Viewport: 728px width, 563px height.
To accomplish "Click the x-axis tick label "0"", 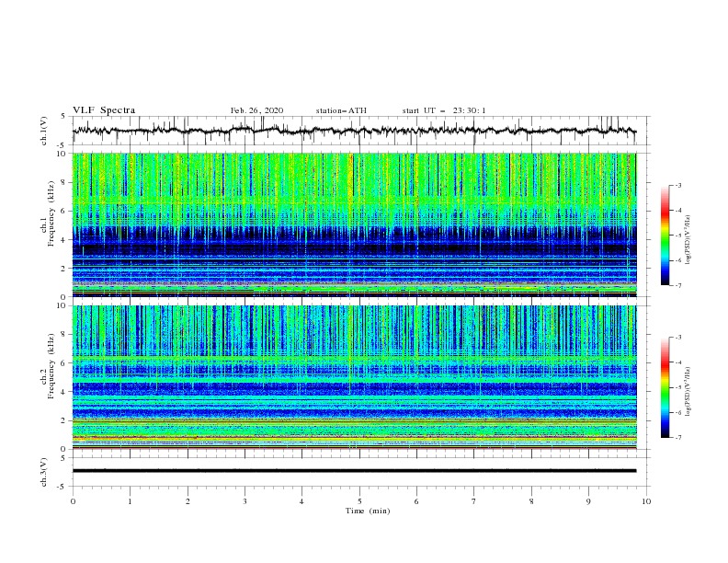I will (73, 501).
